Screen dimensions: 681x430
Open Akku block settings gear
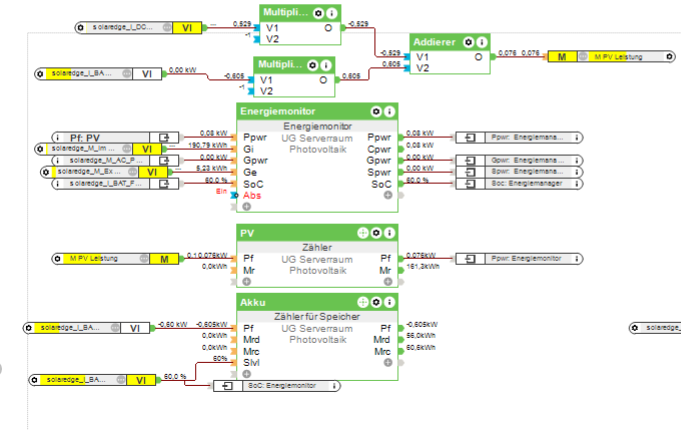tap(376, 302)
